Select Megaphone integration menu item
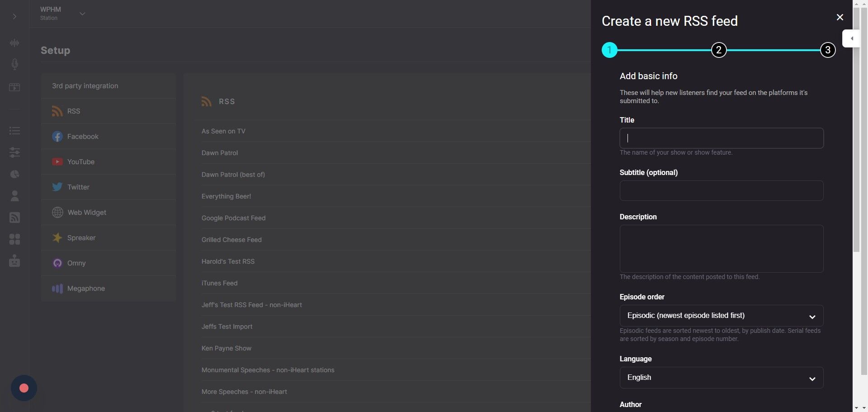 click(x=86, y=289)
